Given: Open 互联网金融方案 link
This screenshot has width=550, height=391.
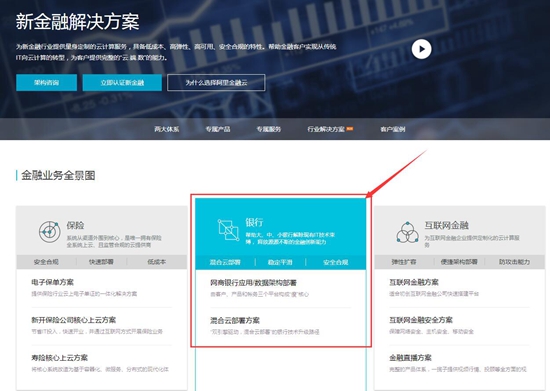Looking at the screenshot, I should 414,282.
